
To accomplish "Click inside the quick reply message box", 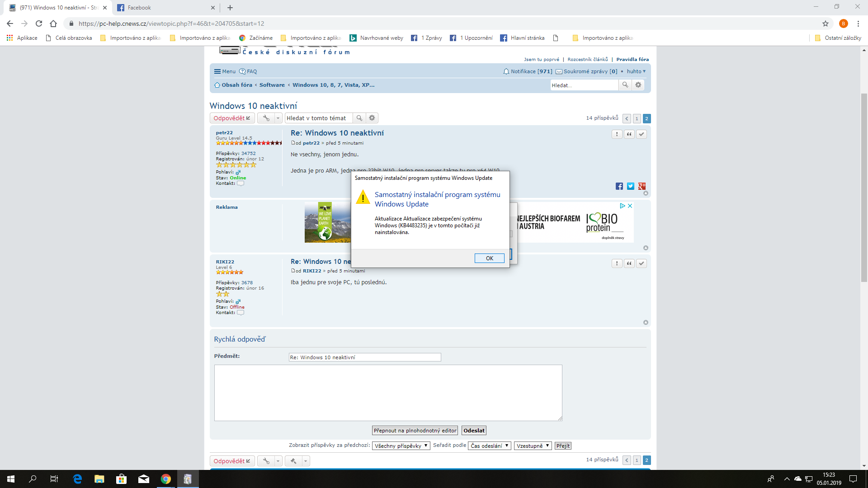I will pos(388,393).
